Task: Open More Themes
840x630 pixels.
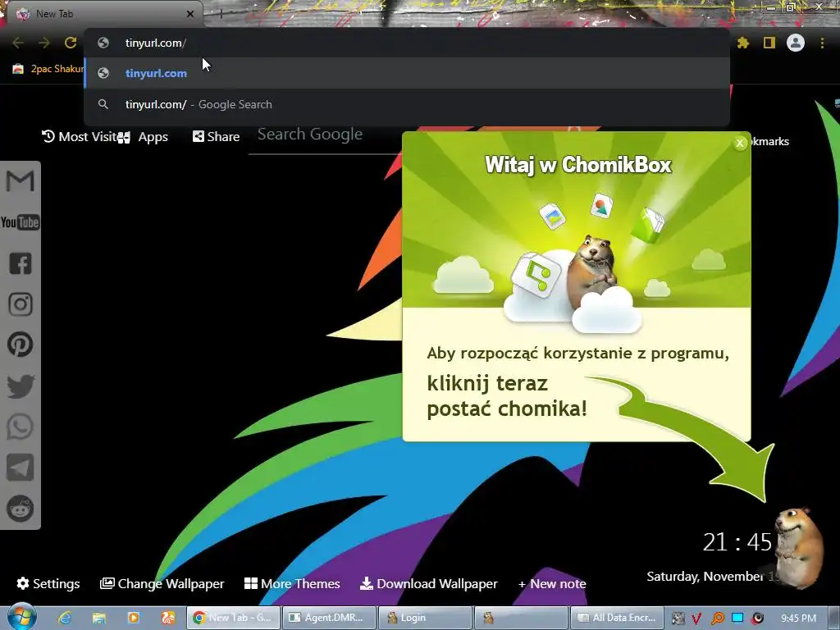Action: tap(292, 583)
